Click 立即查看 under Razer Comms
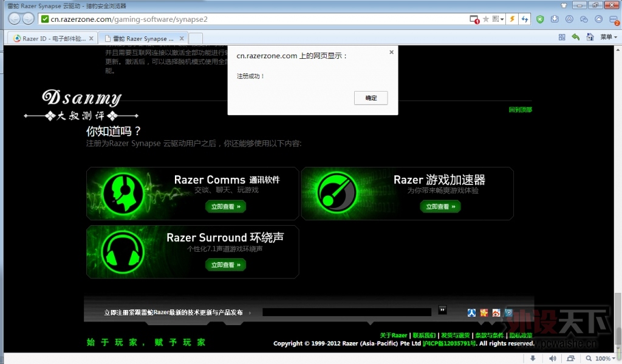The image size is (622, 364). click(x=226, y=206)
